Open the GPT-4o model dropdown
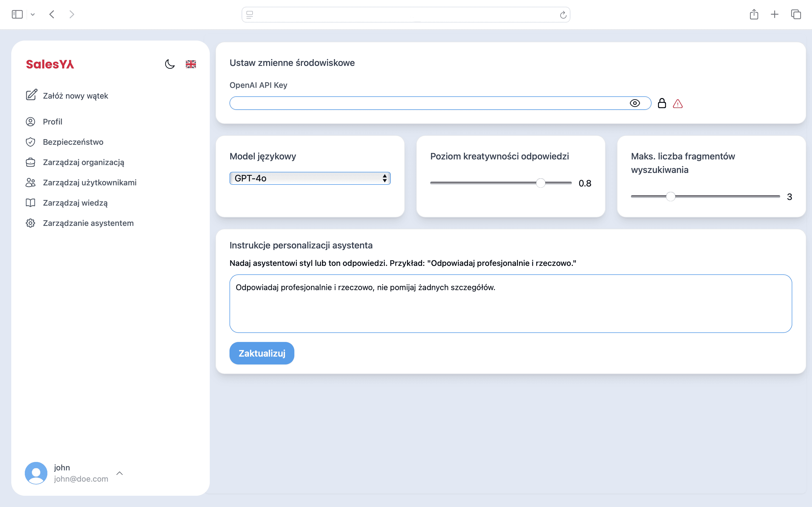Image resolution: width=812 pixels, height=507 pixels. (310, 178)
